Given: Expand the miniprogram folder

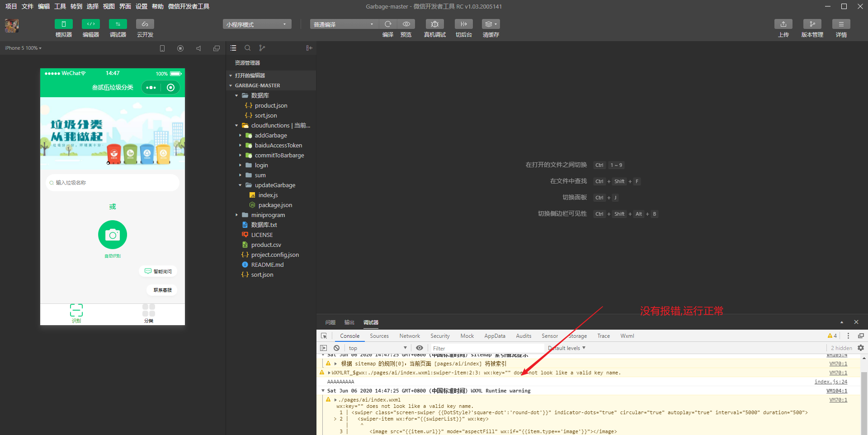Looking at the screenshot, I should [x=236, y=215].
